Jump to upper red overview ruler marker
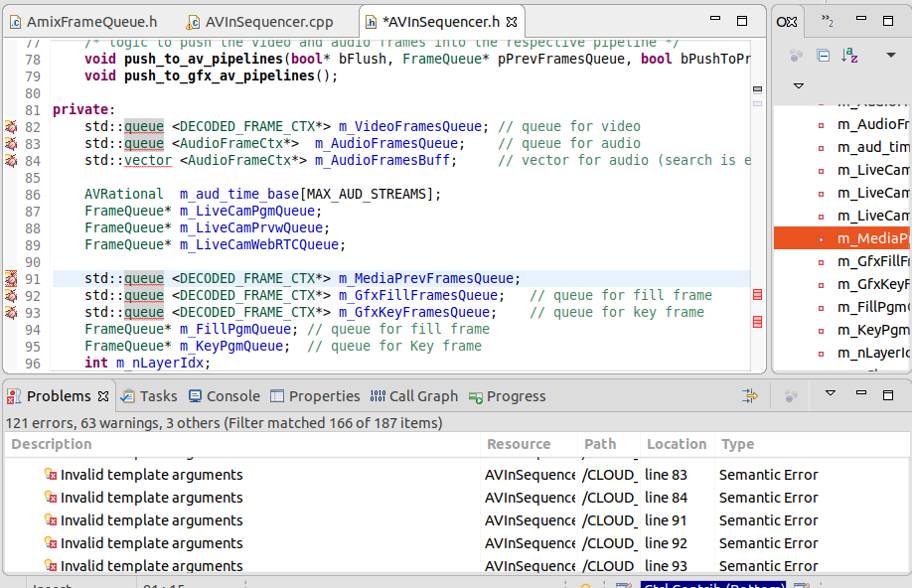This screenshot has height=588, width=912. pos(757,295)
